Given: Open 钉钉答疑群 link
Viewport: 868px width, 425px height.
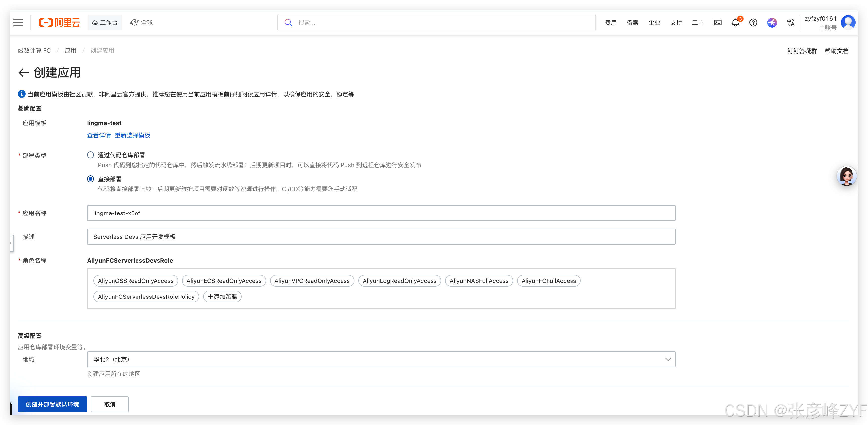Looking at the screenshot, I should click(x=802, y=51).
